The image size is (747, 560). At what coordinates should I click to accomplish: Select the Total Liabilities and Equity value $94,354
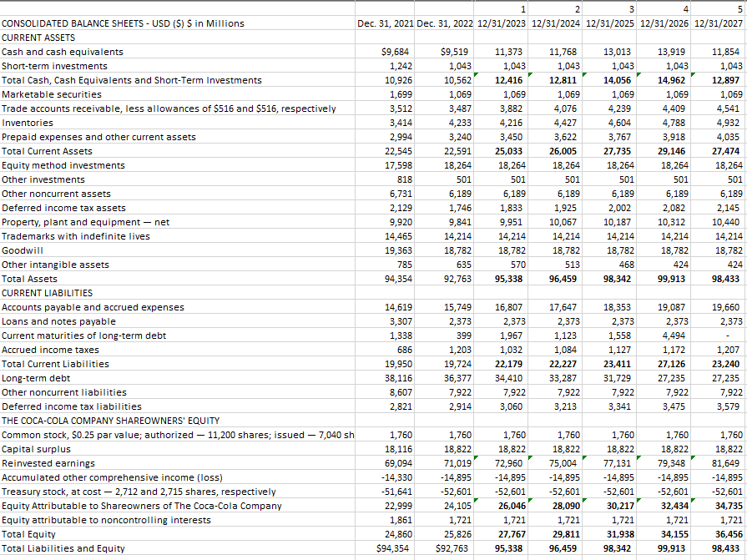tap(391, 548)
